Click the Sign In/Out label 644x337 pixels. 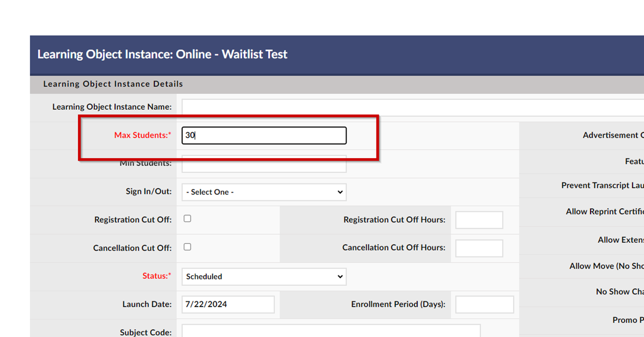[149, 192]
